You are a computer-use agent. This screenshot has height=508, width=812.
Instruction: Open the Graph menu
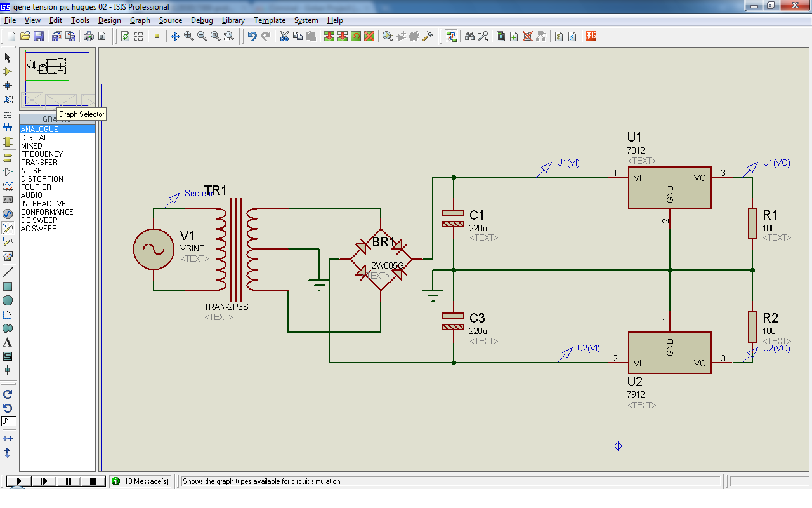[x=140, y=20]
